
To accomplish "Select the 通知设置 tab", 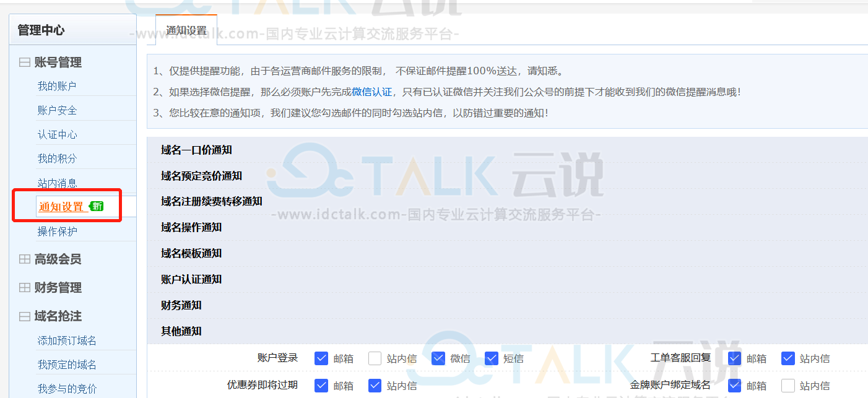I will coord(186,30).
